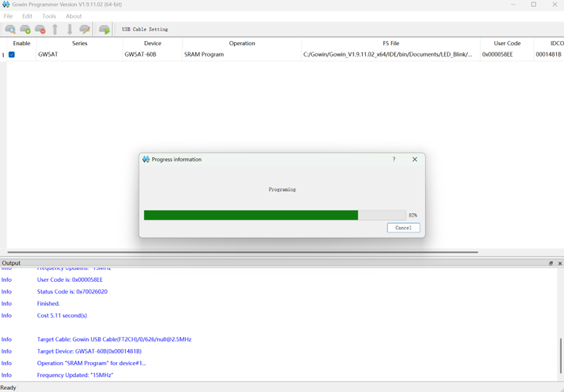
Task: Click the "Target Cable" output log line
Action: 114,339
